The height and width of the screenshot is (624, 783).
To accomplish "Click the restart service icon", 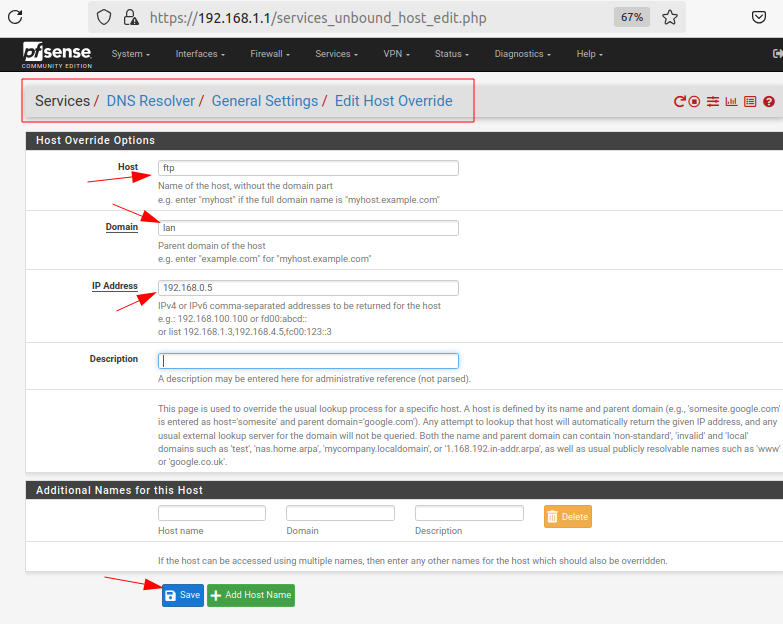I will (x=679, y=102).
